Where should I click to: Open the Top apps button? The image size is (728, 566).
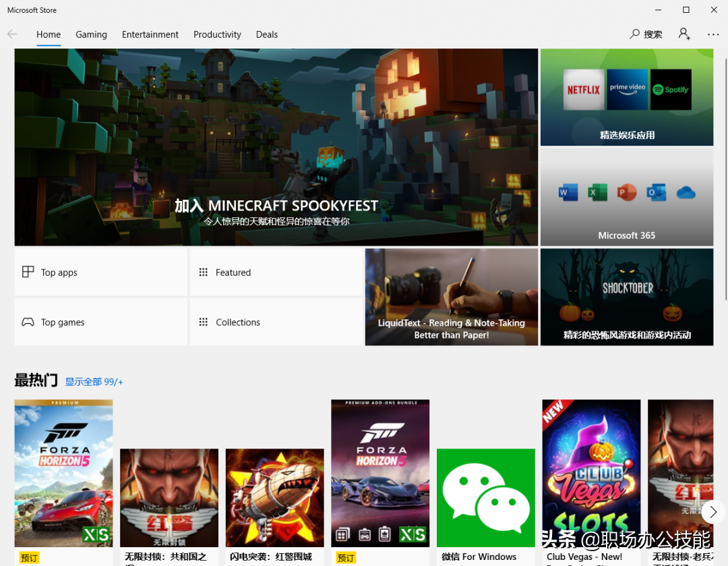pos(100,272)
